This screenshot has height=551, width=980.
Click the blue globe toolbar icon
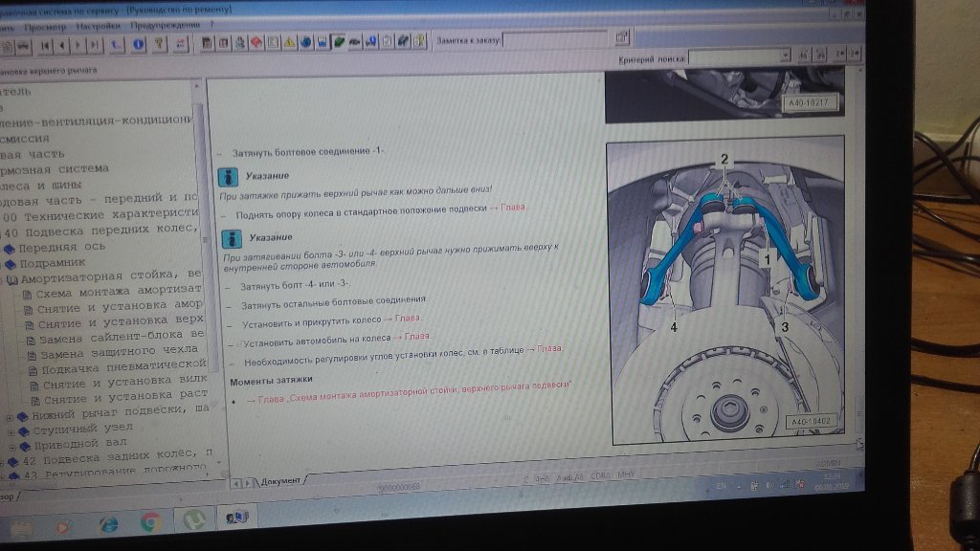coord(305,42)
